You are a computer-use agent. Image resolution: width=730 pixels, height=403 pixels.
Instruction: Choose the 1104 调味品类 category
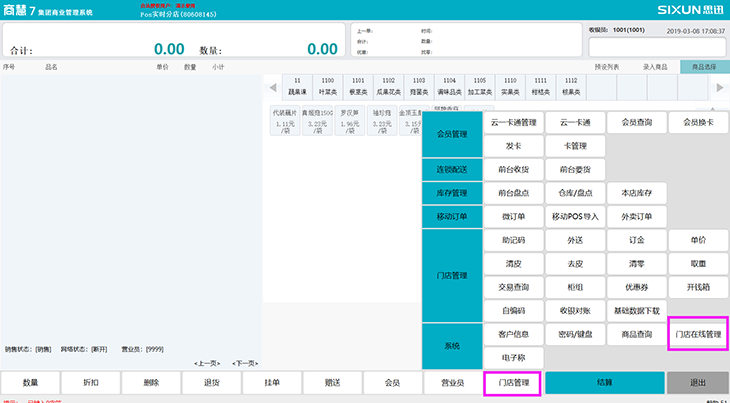tap(450, 86)
